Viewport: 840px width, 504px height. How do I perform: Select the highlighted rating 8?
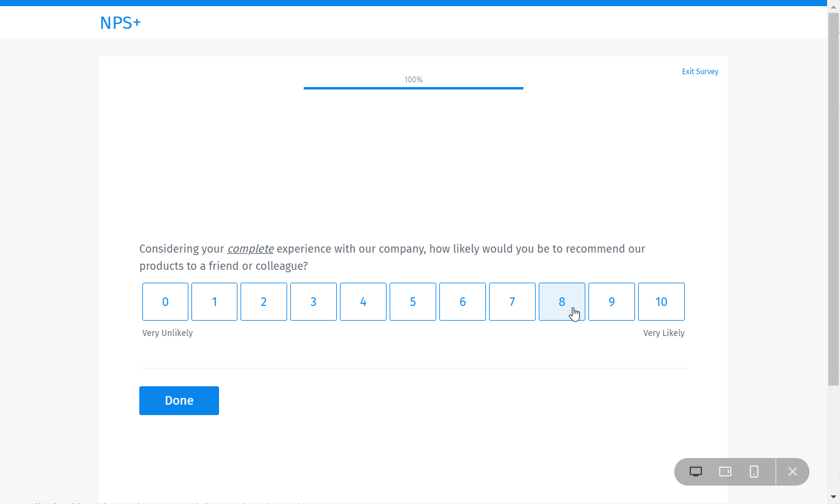pyautogui.click(x=561, y=302)
